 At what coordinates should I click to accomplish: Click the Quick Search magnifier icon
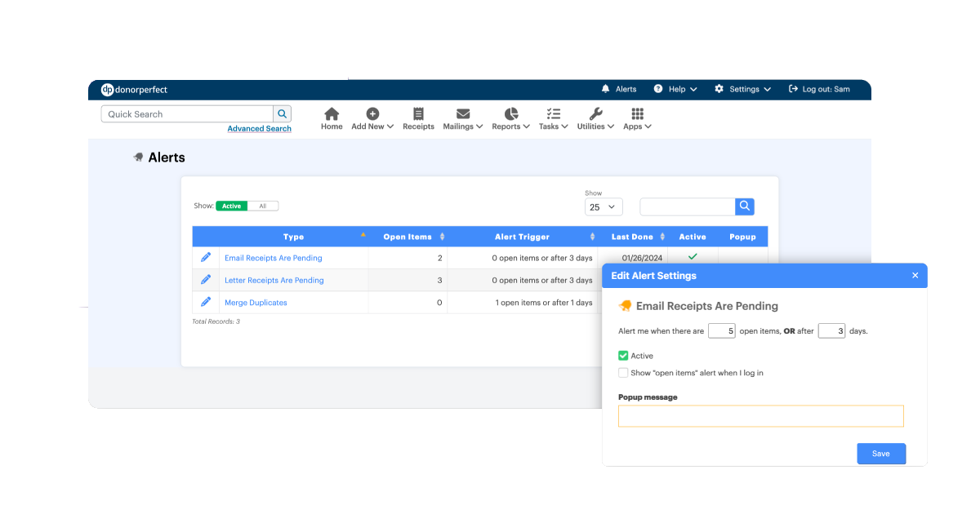(x=282, y=114)
